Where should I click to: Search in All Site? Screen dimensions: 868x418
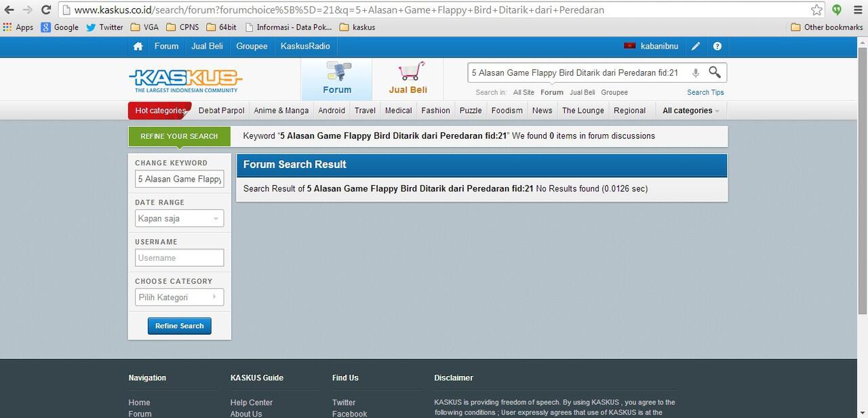point(524,92)
